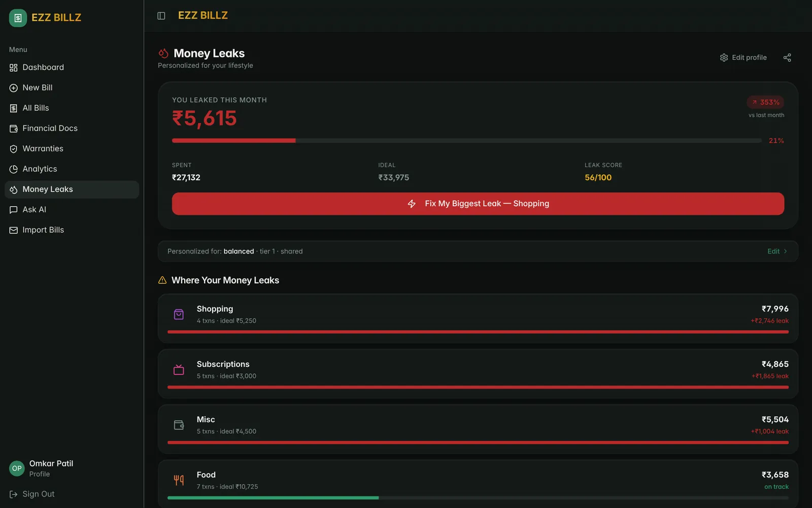Click the vs last month caption
The width and height of the screenshot is (812, 508).
point(766,115)
